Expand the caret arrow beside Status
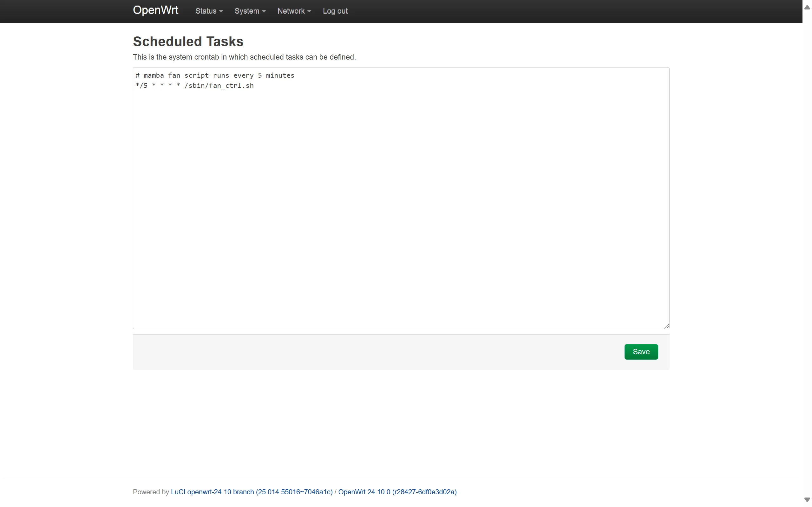This screenshot has height=507, width=812. [221, 11]
